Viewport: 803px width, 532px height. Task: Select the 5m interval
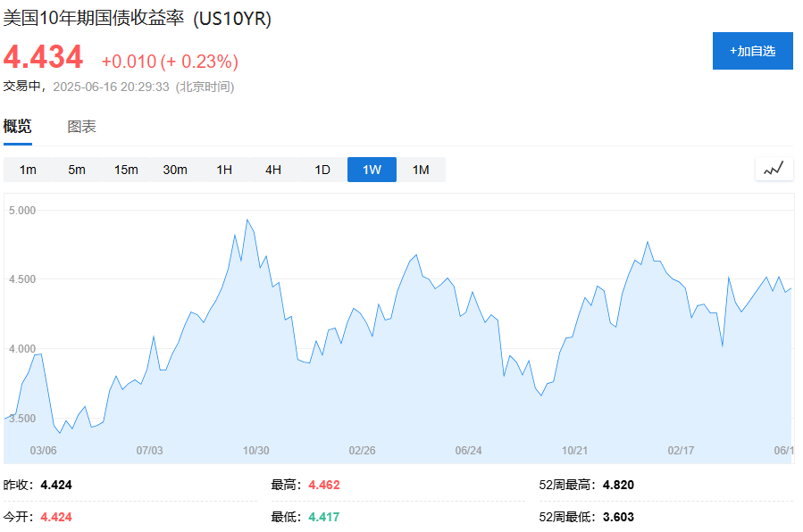coord(77,170)
